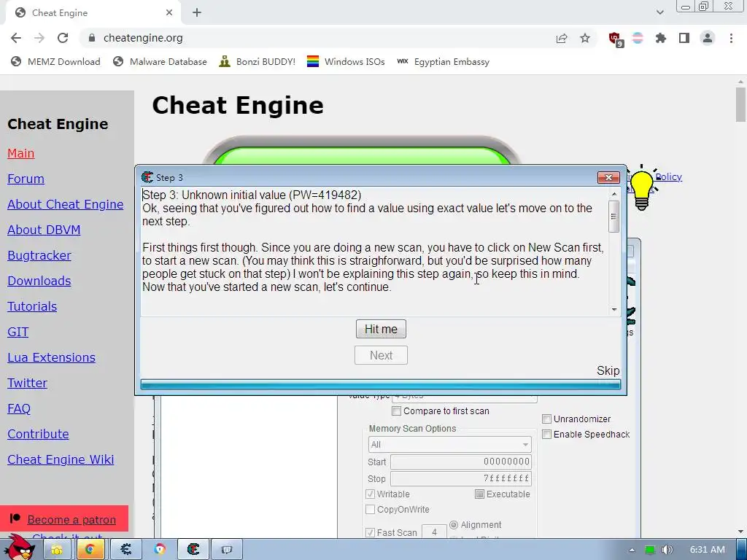The image size is (747, 560).
Task: Open the uBlock Origin extension icon
Action: (615, 39)
